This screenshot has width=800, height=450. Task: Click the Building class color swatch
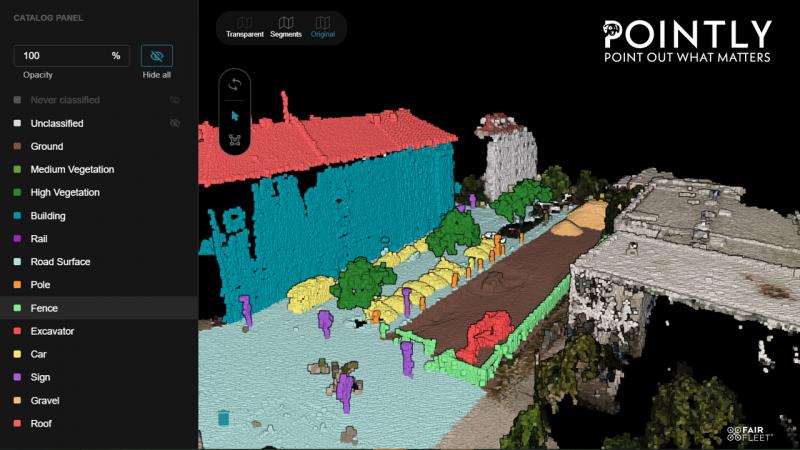17,216
